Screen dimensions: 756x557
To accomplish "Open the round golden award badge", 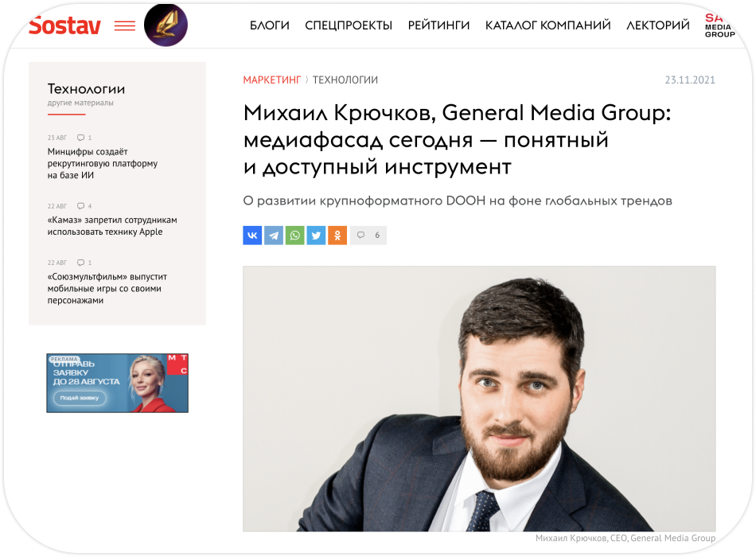I will 166,25.
